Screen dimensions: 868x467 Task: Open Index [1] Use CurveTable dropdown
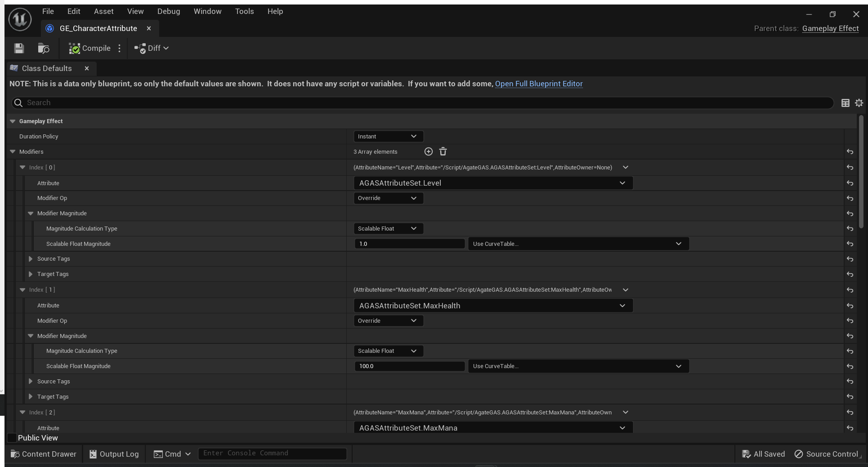(578, 366)
